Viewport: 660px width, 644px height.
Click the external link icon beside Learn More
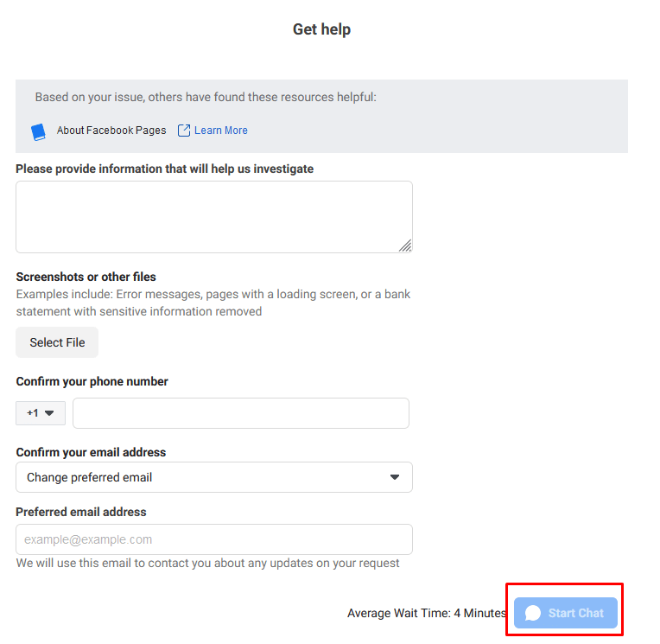click(184, 131)
